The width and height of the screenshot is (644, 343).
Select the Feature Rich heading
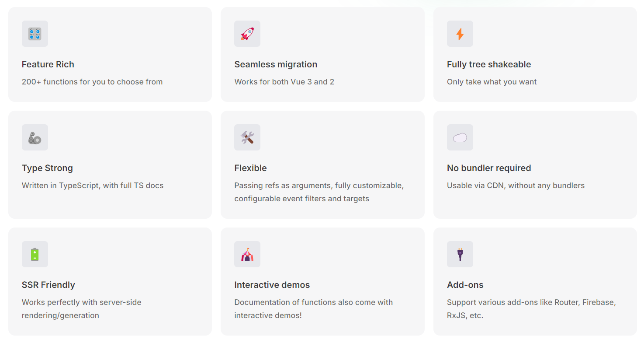pos(48,64)
